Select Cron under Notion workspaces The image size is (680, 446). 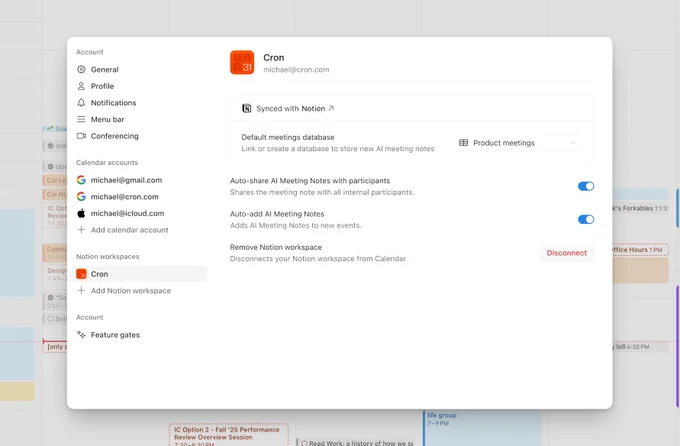coord(139,274)
